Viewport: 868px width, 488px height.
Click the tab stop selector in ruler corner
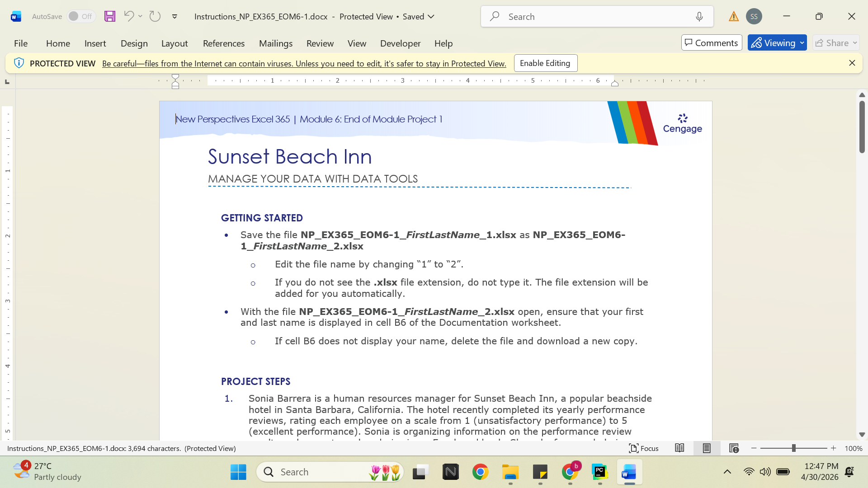(7, 81)
